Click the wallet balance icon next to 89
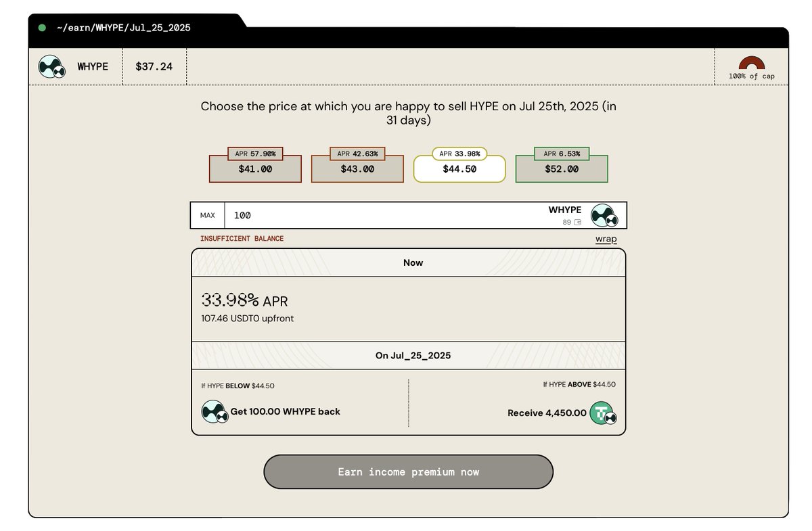The image size is (812, 531). (x=578, y=222)
